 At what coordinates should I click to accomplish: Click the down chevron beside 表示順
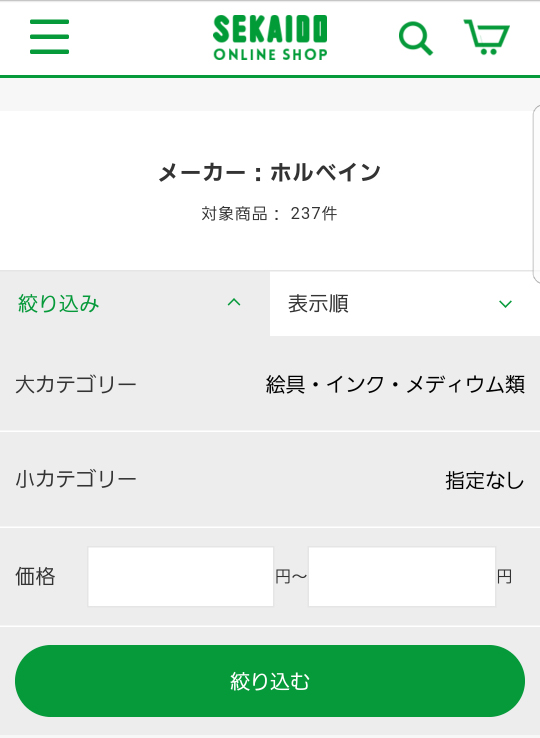[x=505, y=304]
